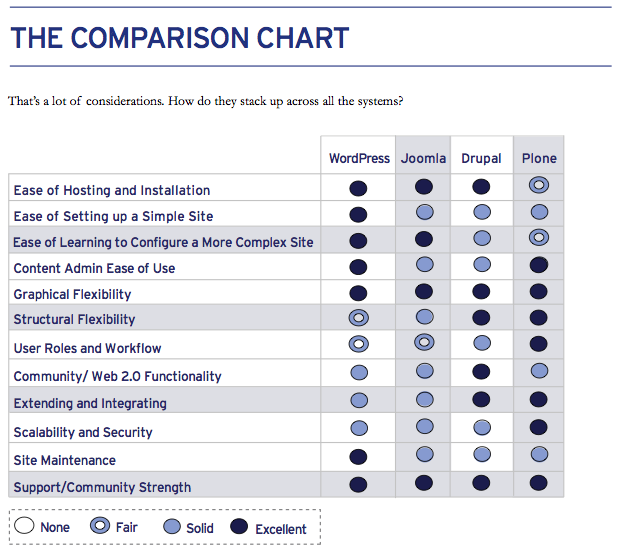The height and width of the screenshot is (555, 618).
Task: Click Joomla rating dot for Graphical Flexibility
Action: click(424, 292)
